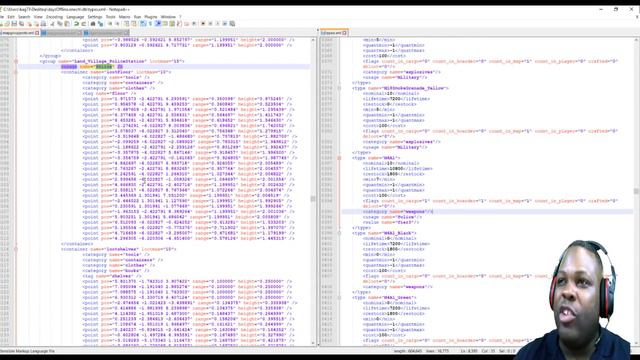Open the Macro menu
The image size is (640, 360).
(124, 17)
